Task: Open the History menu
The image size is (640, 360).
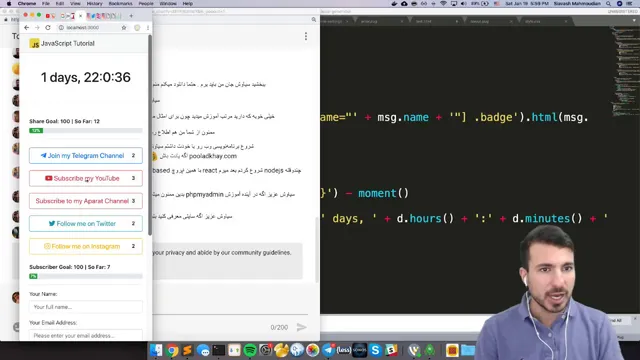Action: coord(94,4)
